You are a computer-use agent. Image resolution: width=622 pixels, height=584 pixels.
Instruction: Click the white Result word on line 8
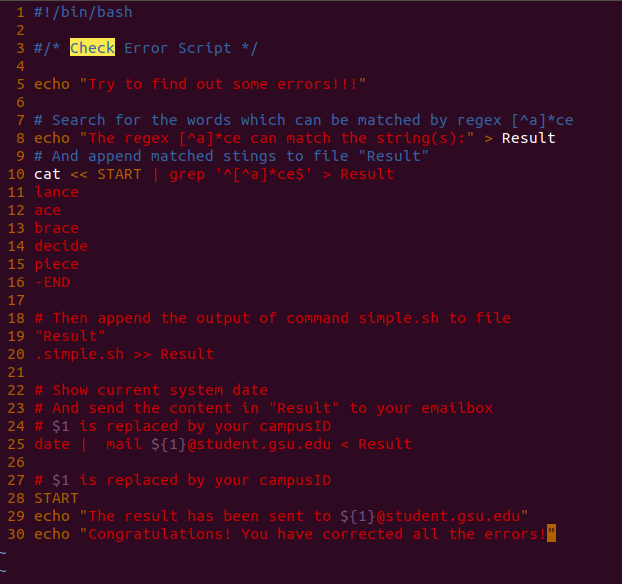[528, 138]
